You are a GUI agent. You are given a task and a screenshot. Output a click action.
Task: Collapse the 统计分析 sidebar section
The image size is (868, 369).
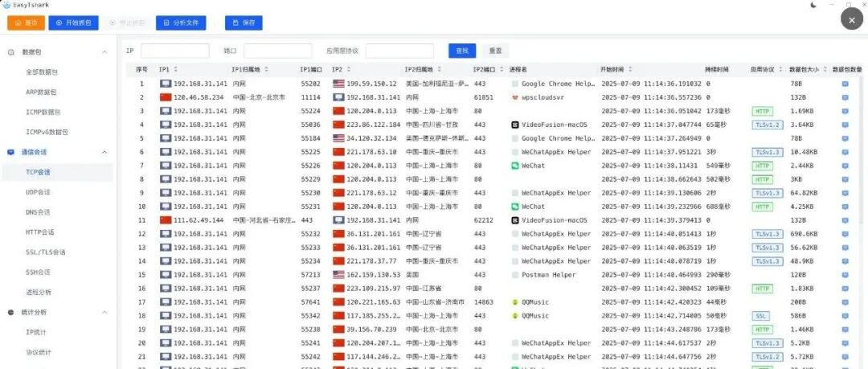(x=104, y=313)
